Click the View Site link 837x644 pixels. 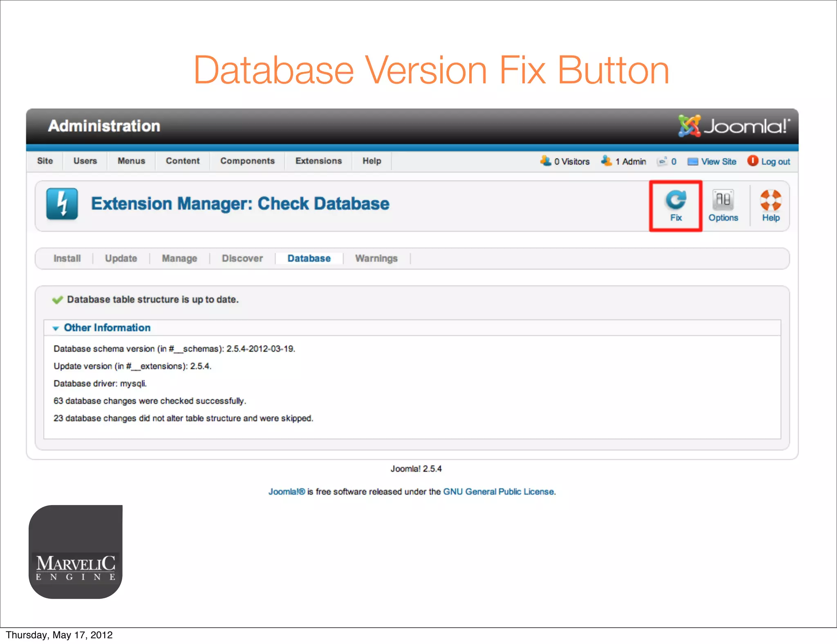[718, 161]
